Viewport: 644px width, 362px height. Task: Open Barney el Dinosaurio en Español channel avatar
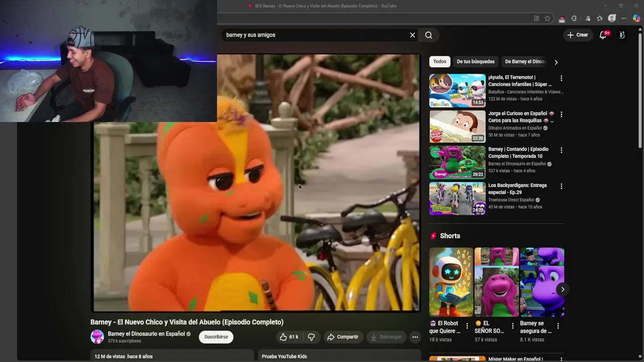click(x=97, y=337)
